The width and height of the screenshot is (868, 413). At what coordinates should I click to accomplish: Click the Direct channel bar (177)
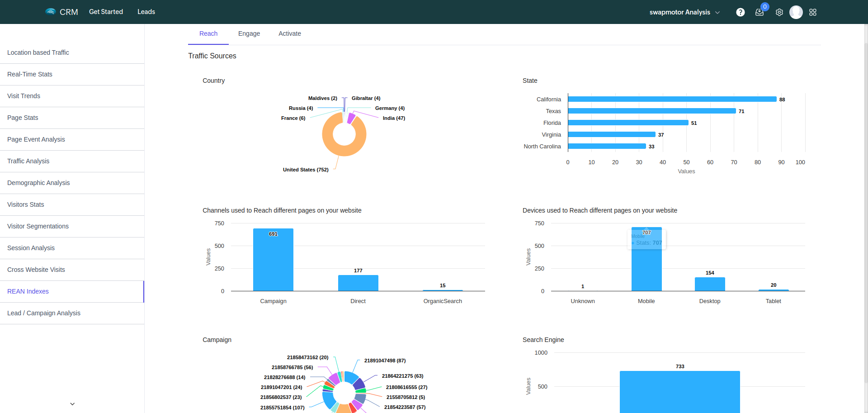click(358, 283)
